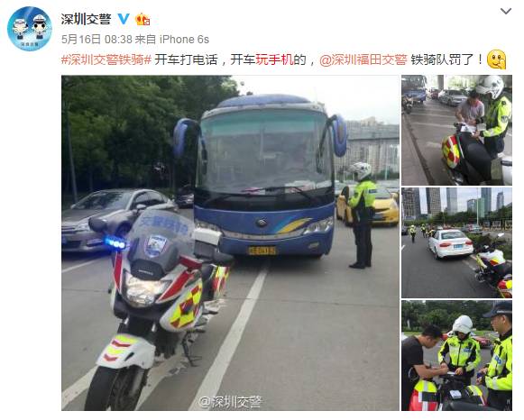
Task: Click the @深圳交警 watermark on main photo
Action: 230,402
